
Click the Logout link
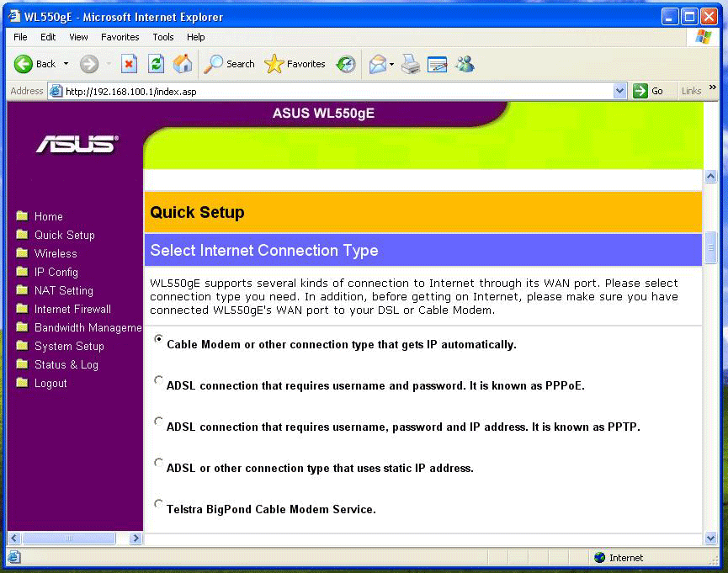(50, 384)
